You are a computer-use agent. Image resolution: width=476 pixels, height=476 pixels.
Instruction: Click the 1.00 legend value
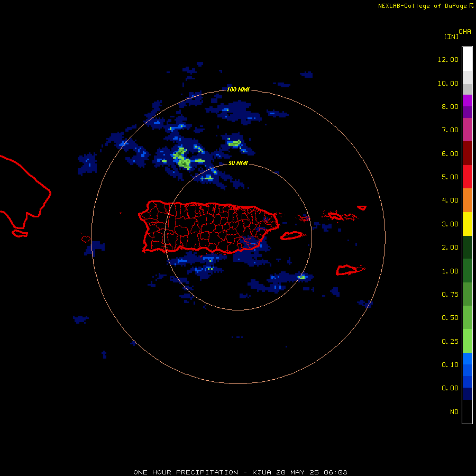tap(450, 271)
